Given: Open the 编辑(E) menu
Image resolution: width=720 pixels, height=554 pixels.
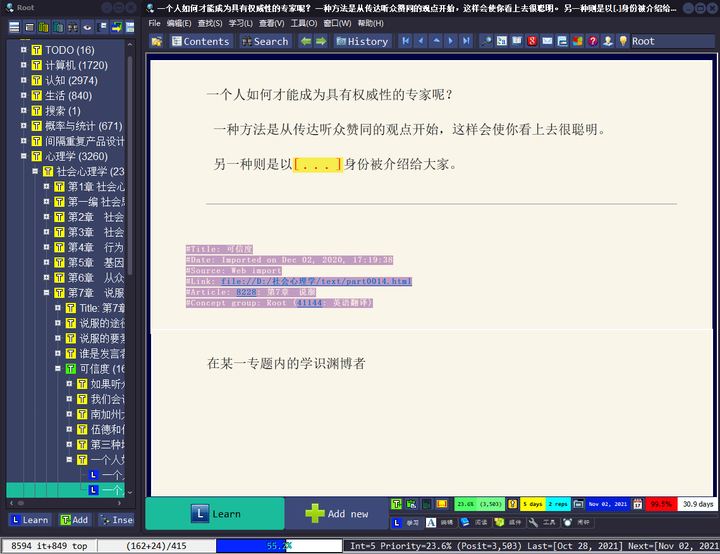Looking at the screenshot, I should tap(179, 23).
